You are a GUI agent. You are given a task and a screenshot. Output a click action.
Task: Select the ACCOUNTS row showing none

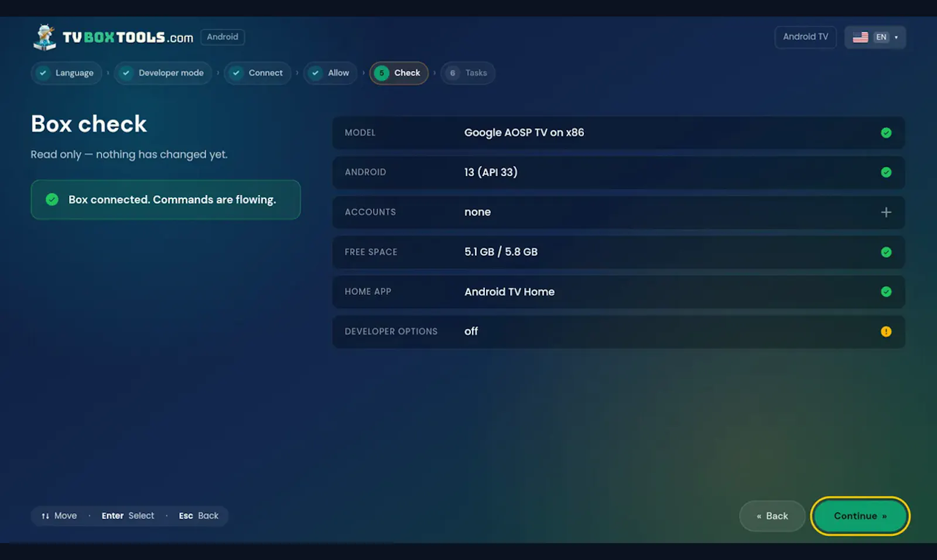click(618, 212)
